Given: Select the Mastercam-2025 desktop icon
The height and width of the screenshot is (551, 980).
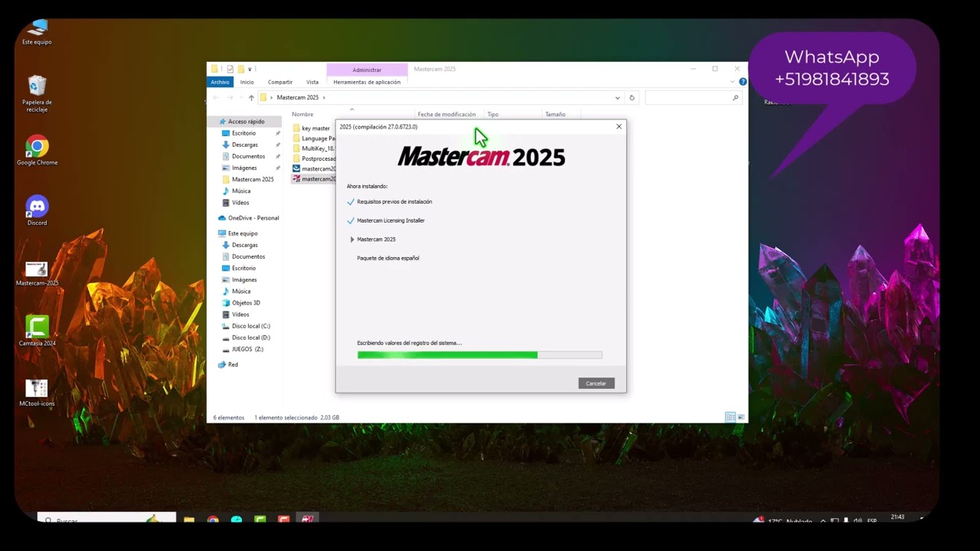Looking at the screenshot, I should click(37, 272).
